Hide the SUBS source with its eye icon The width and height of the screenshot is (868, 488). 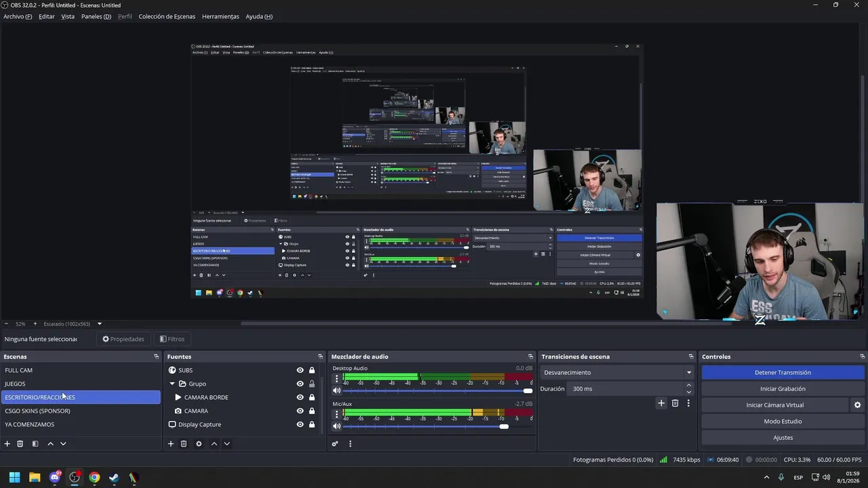click(300, 370)
